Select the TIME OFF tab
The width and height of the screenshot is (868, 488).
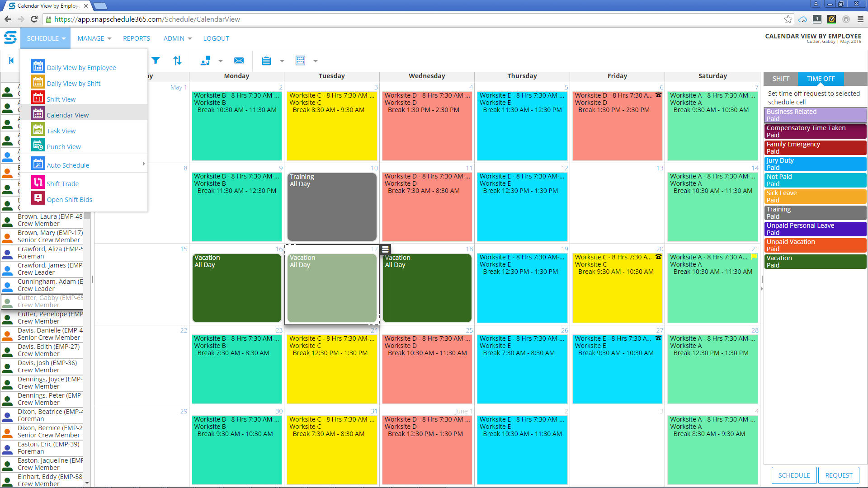[x=821, y=79]
